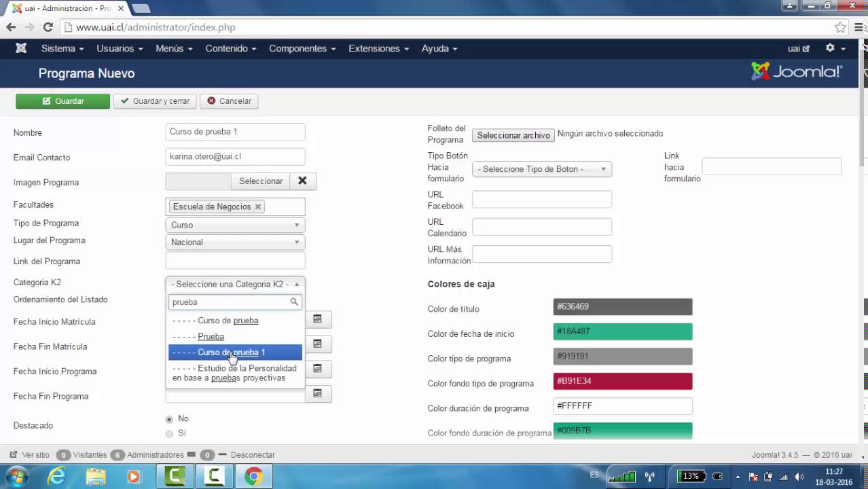The image size is (868, 489).
Task: Open the Usuarios menu
Action: [120, 48]
